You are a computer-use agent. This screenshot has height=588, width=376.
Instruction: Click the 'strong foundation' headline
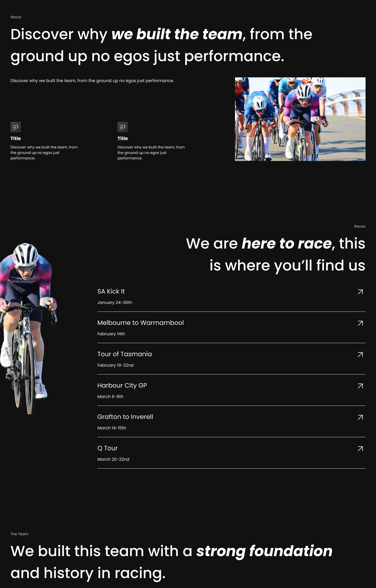(265, 551)
